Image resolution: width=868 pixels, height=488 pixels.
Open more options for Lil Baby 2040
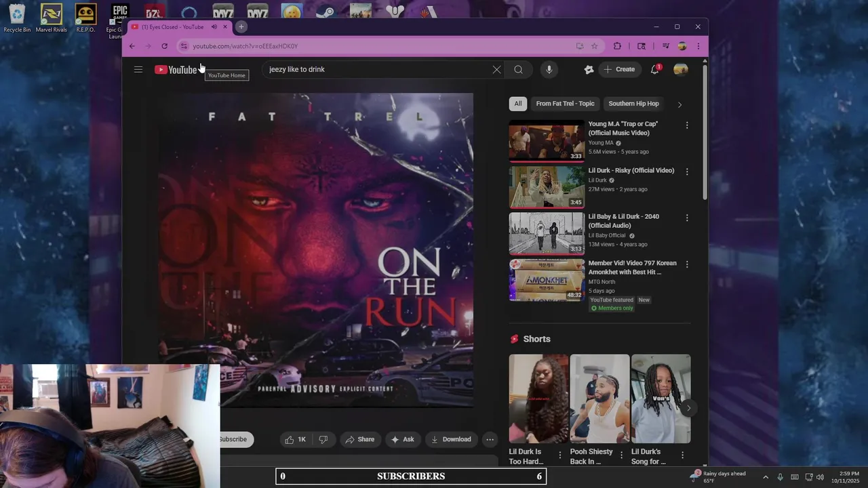(x=687, y=218)
